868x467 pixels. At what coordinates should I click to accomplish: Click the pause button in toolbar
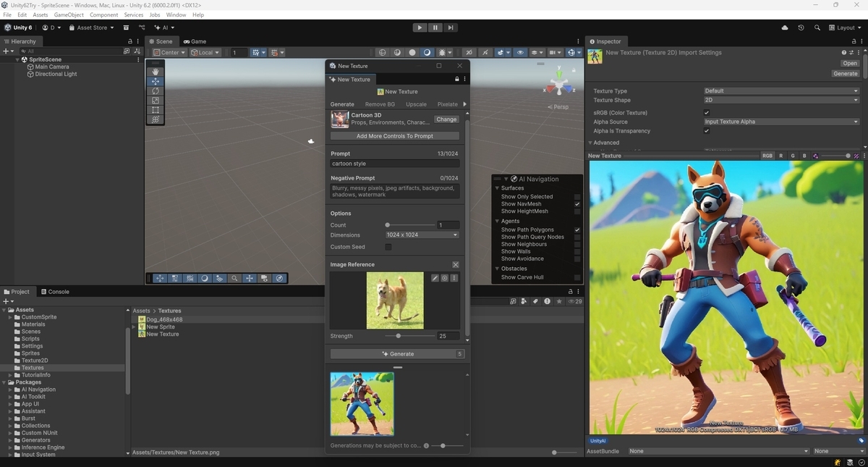[435, 28]
